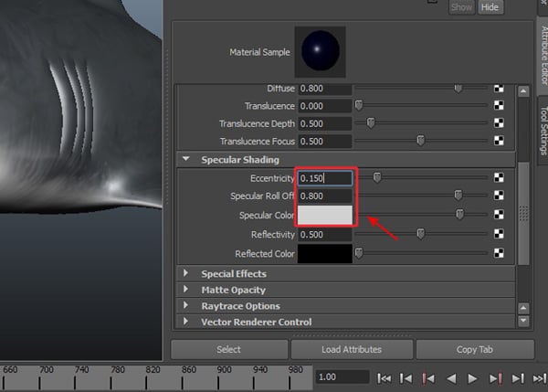The height and width of the screenshot is (392, 548).
Task: Click the Hide button
Action: [490, 6]
